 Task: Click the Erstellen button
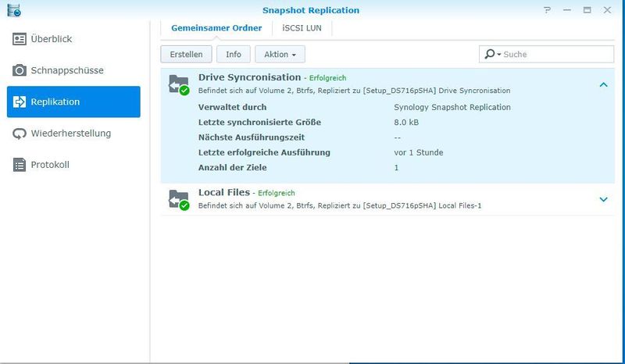186,54
